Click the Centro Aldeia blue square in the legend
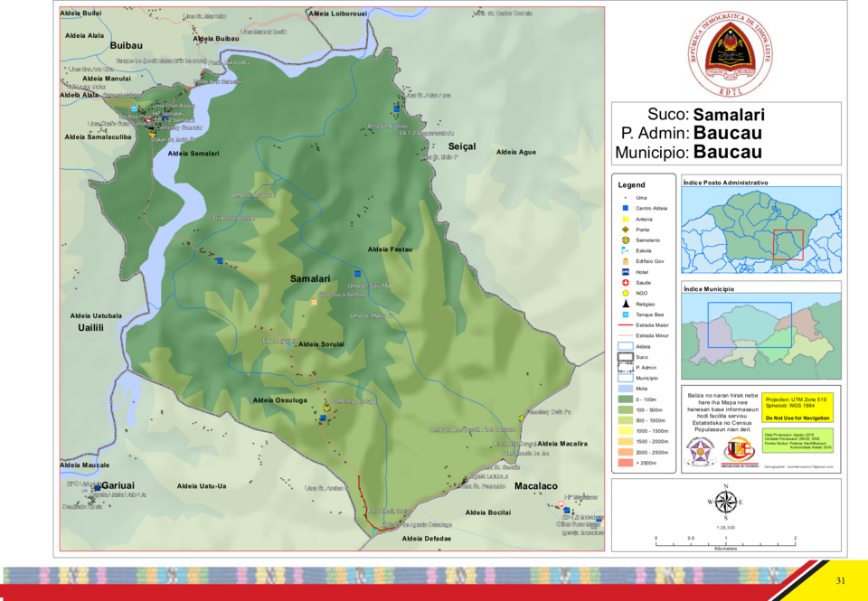Image resolution: width=868 pixels, height=601 pixels. (x=626, y=208)
